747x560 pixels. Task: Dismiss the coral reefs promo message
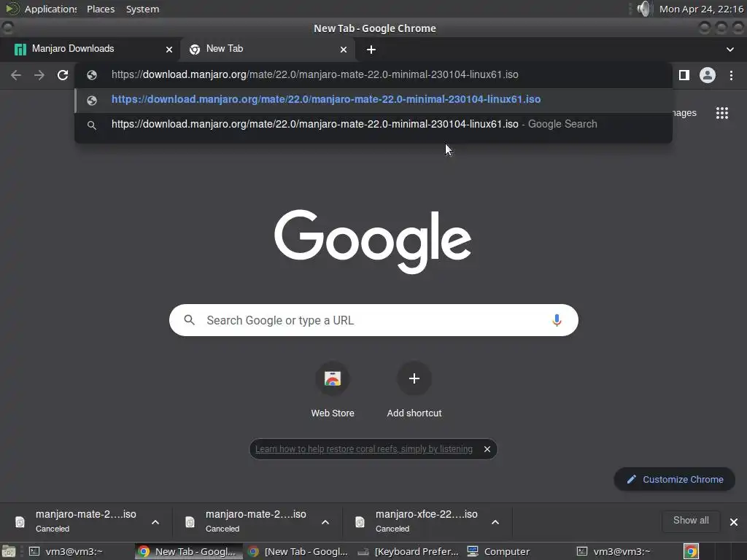click(x=487, y=449)
